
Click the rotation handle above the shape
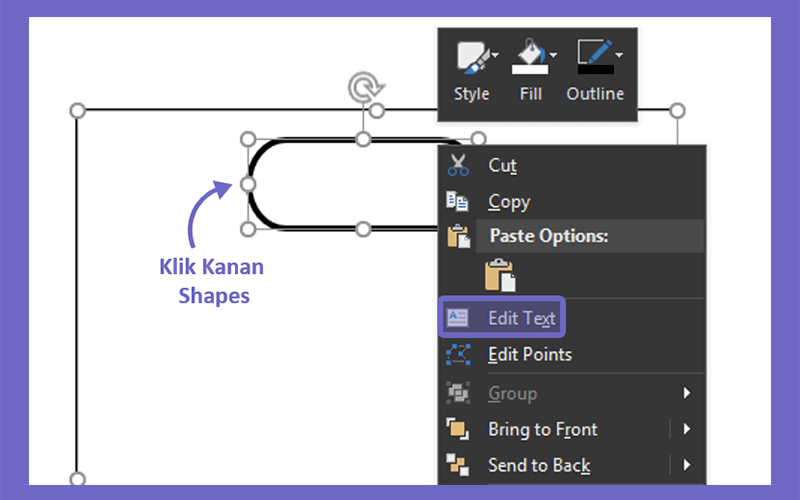(365, 87)
